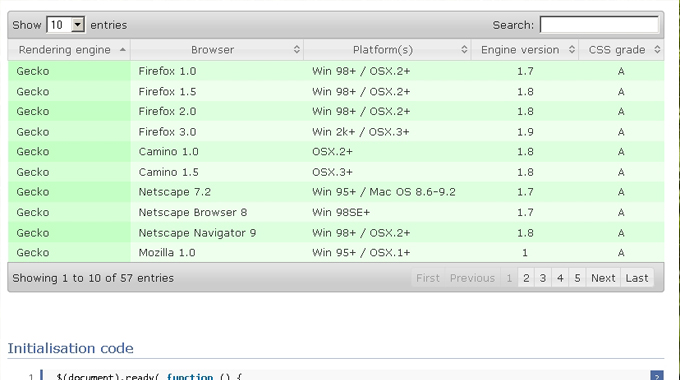Viewport: 680px width, 380px height.
Task: Select the Firefox 1.0 cell
Action: coord(217,71)
